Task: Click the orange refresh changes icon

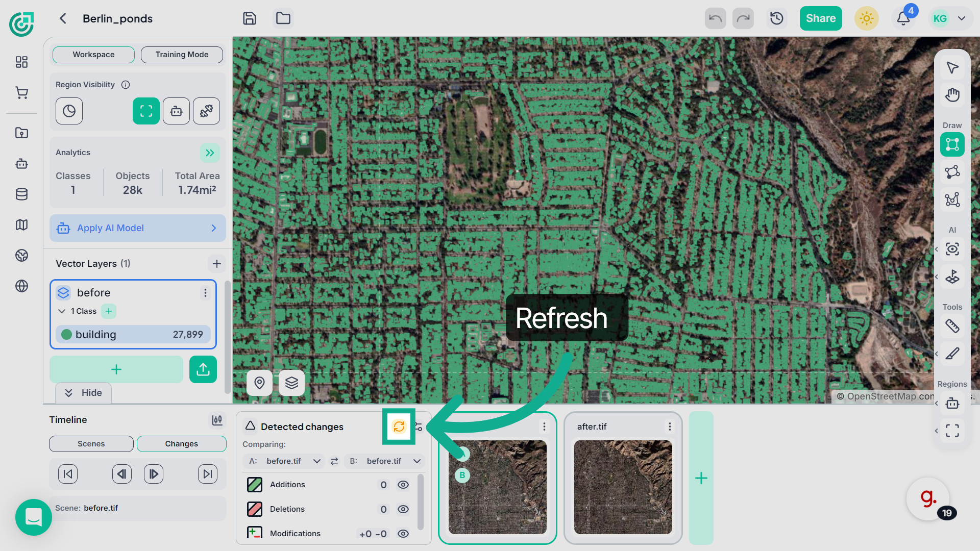Action: 399,427
